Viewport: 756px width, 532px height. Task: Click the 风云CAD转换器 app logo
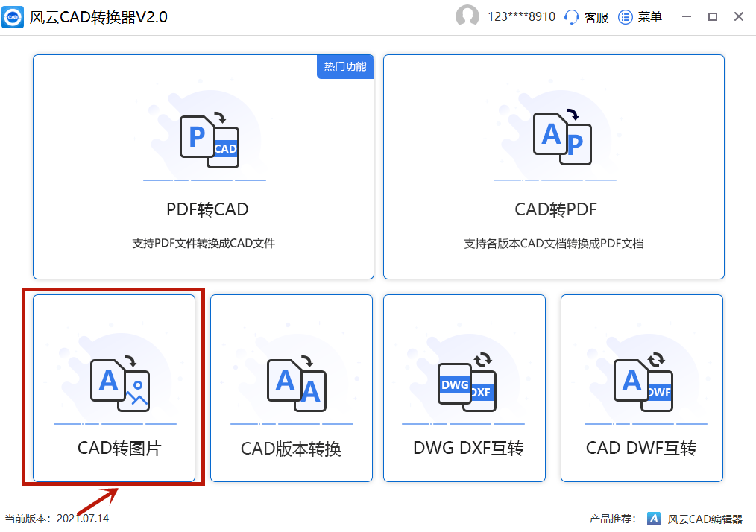(x=14, y=16)
